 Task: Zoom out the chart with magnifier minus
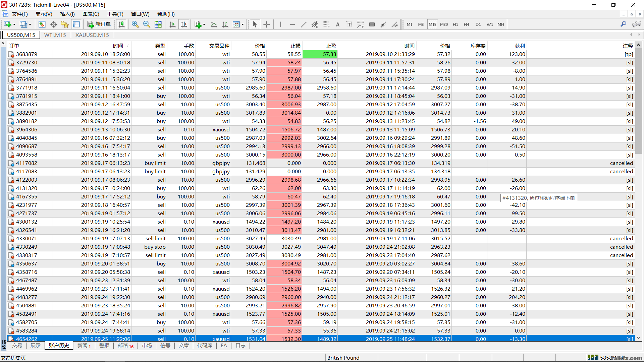click(147, 24)
